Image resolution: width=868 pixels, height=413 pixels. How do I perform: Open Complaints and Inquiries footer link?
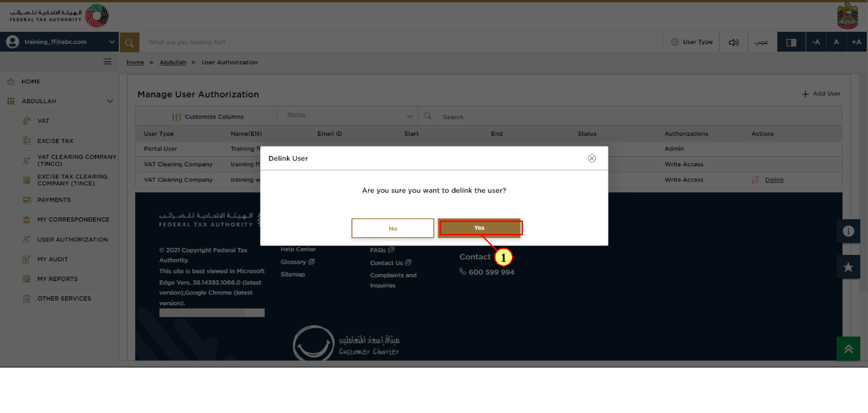pos(394,280)
